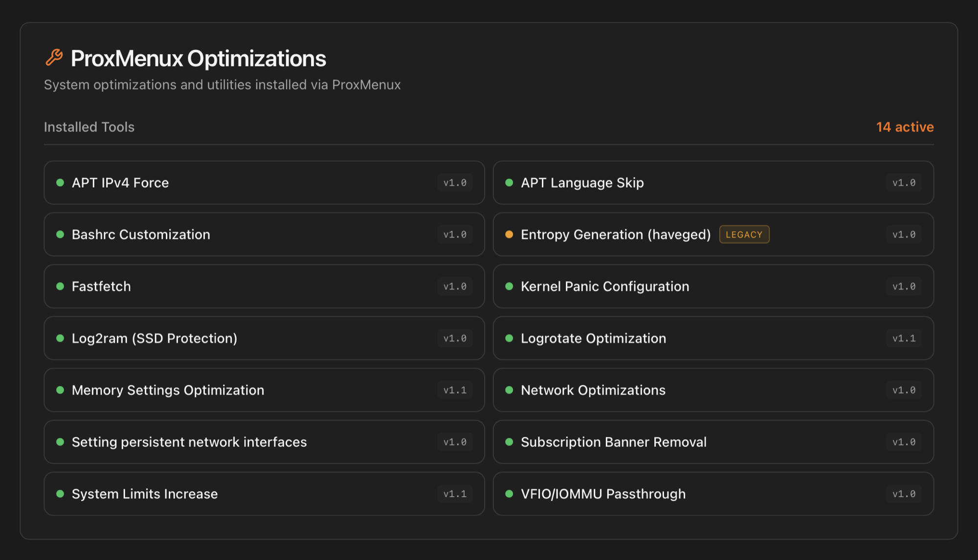Click the green status dot for Fastfetch
978x560 pixels.
[x=60, y=286]
